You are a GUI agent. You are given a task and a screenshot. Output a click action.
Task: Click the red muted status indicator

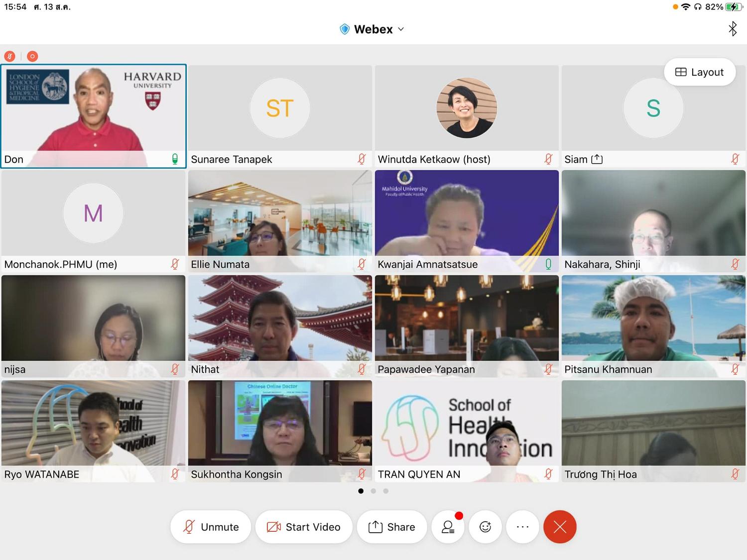9,56
